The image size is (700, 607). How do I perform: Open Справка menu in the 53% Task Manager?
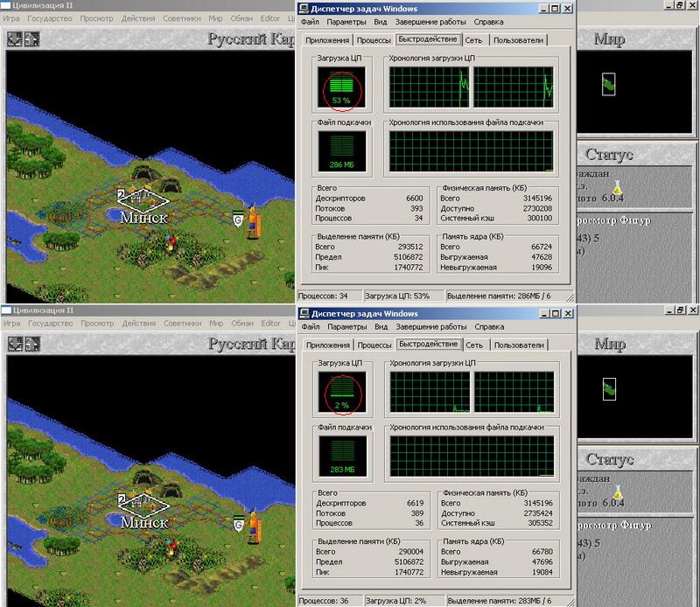pos(488,22)
